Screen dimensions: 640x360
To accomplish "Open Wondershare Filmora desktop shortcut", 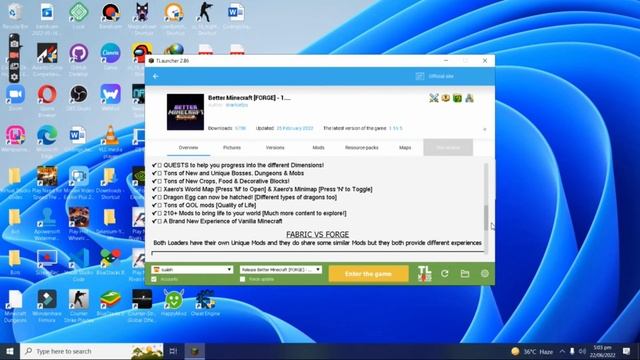I will point(47,306).
